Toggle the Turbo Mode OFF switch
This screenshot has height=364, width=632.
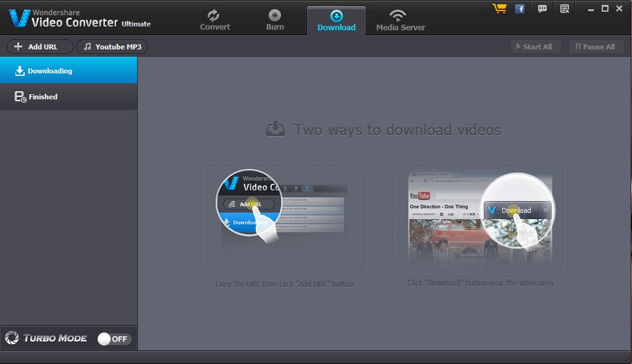(x=114, y=339)
